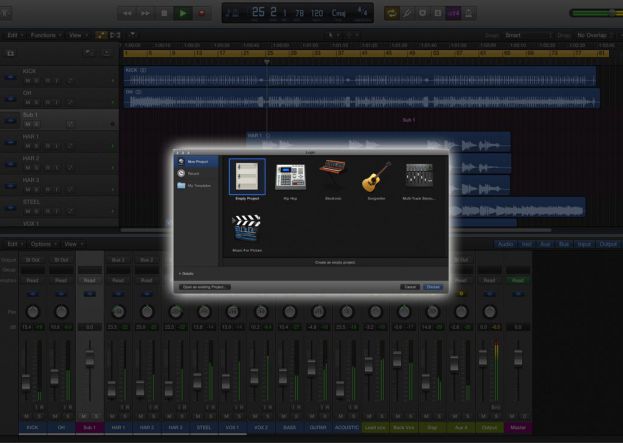Open Master channel green Read automation dropdown
This screenshot has height=443, width=623.
click(517, 281)
